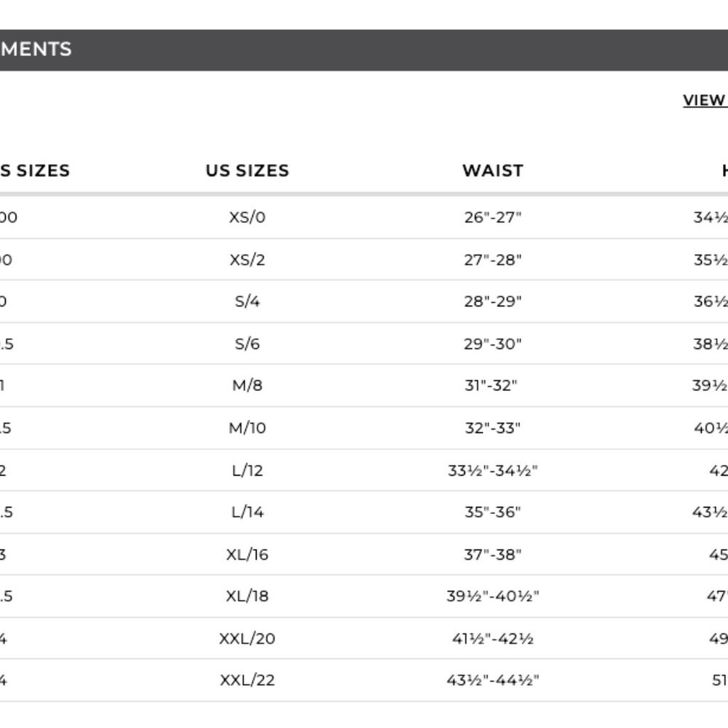
Task: Click the 26"-27" waist measurement
Action: [x=493, y=217]
